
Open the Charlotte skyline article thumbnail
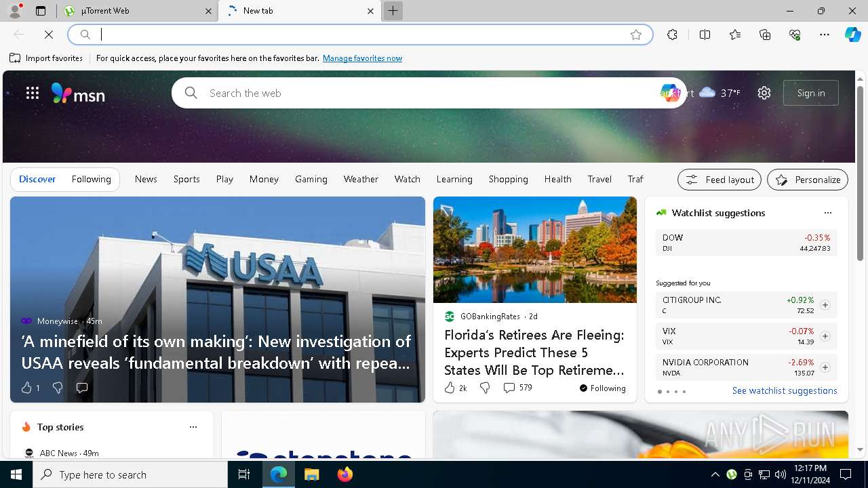pyautogui.click(x=535, y=249)
